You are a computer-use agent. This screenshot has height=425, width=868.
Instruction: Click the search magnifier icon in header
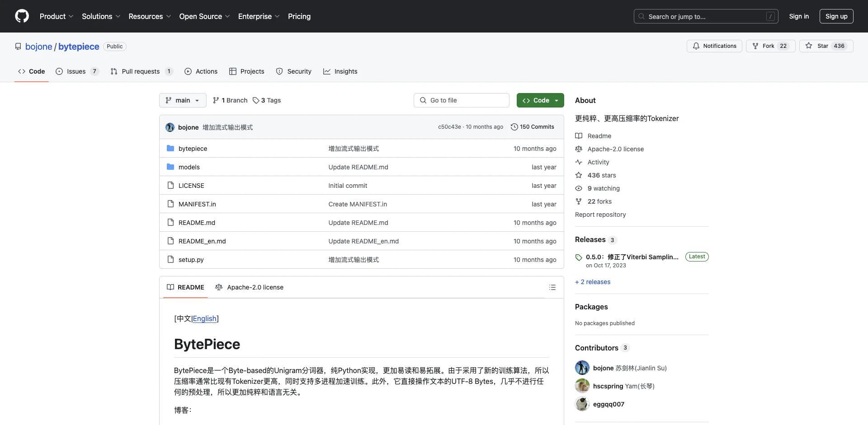[642, 16]
